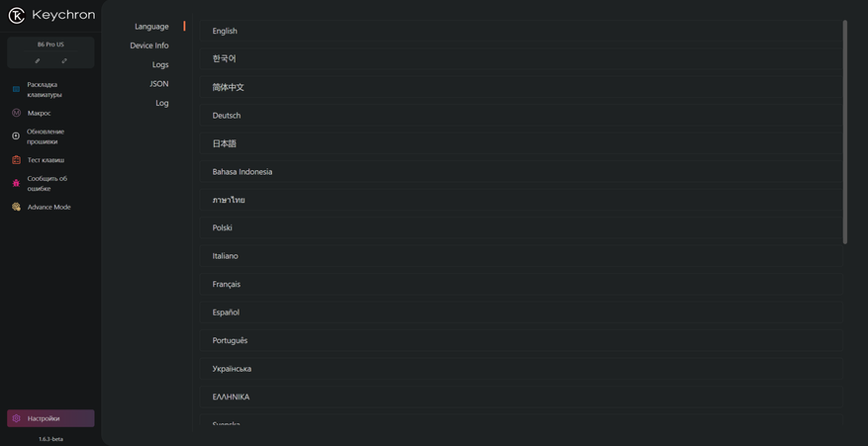Switch to the Device Info tab
This screenshot has width=868, height=446.
coord(149,45)
